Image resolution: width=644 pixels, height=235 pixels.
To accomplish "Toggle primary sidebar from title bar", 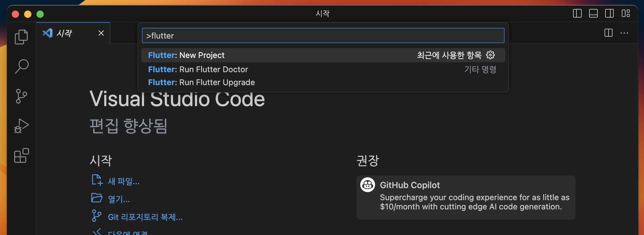I will click(x=577, y=14).
